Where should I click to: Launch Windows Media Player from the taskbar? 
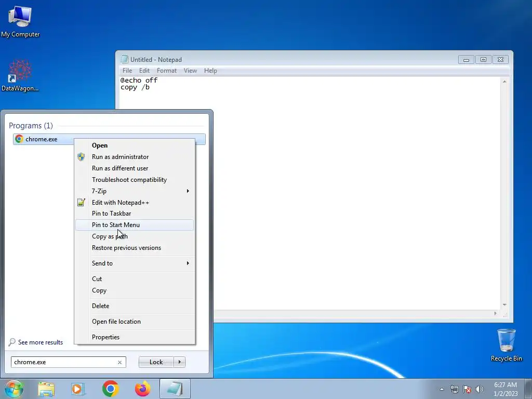pos(78,389)
